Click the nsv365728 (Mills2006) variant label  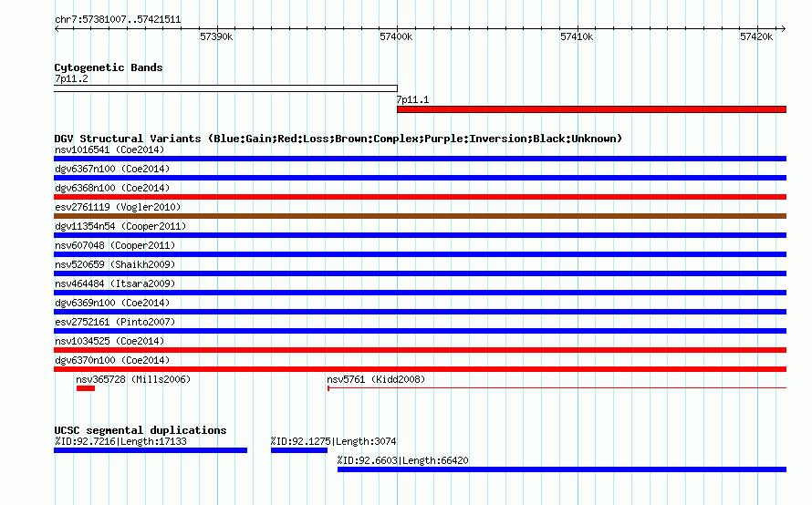point(133,379)
